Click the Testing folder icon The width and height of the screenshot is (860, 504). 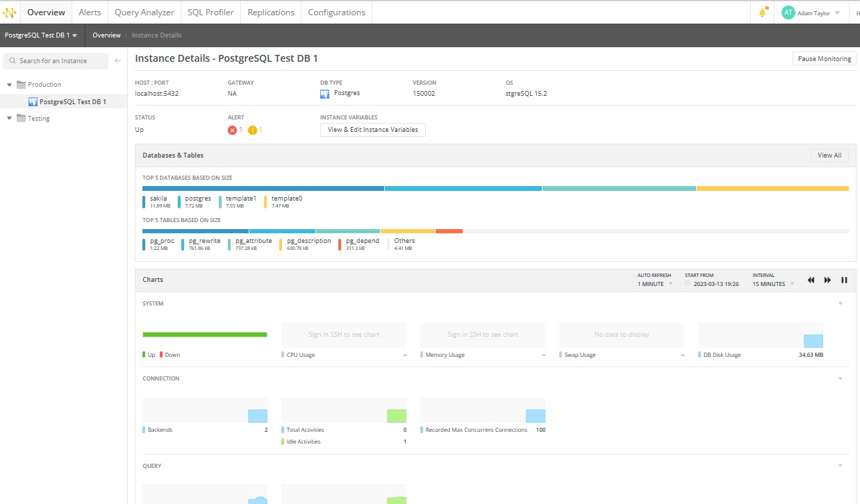tap(21, 119)
